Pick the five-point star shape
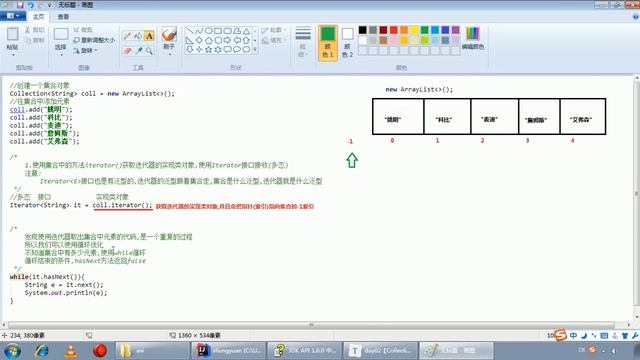The image size is (640, 360). [x=209, y=50]
